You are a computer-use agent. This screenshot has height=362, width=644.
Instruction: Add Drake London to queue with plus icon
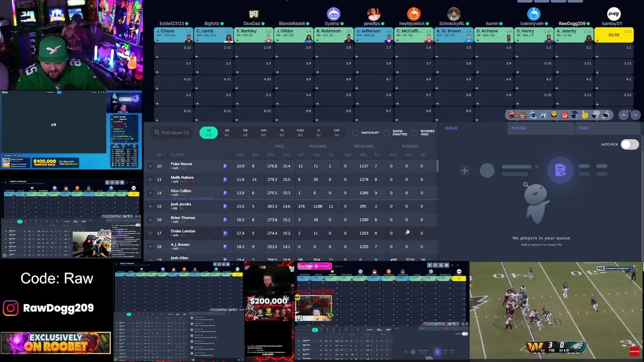click(150, 233)
